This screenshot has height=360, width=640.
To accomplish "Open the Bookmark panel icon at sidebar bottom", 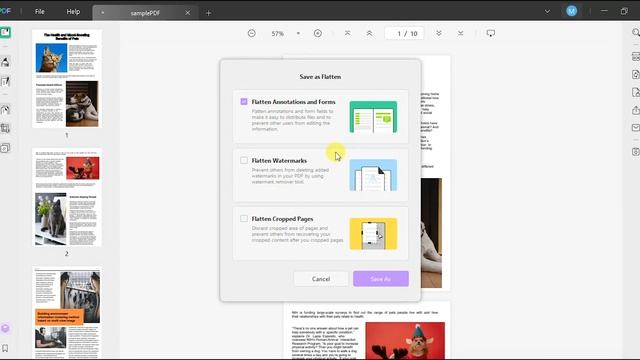I will point(5,348).
